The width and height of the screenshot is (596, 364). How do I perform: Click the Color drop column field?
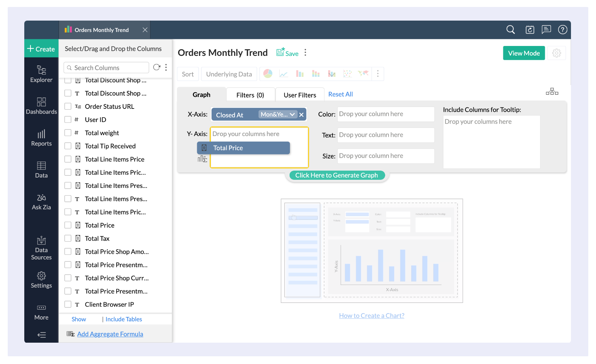click(x=386, y=114)
